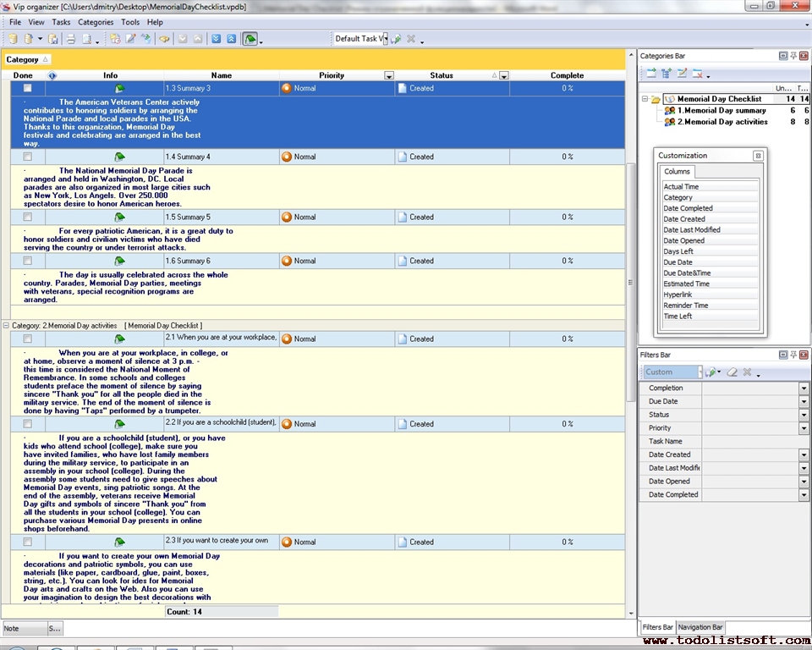Click the edit category pencil icon
This screenshot has height=650, width=812.
pos(682,74)
